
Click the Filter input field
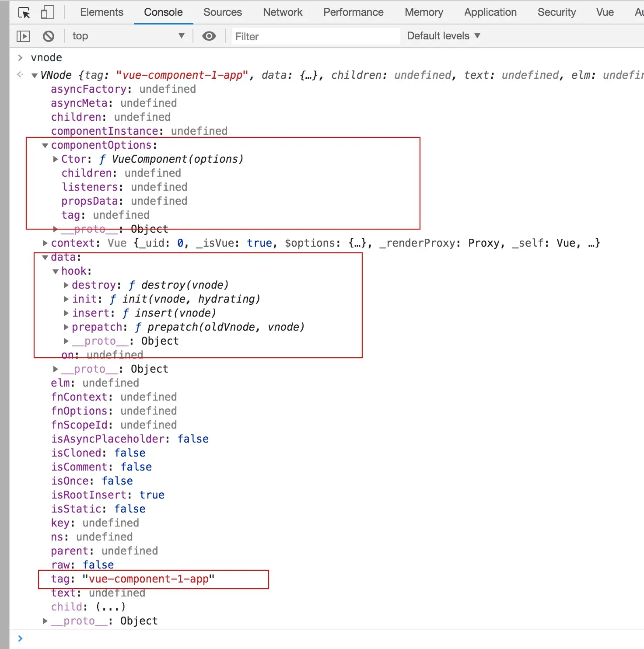click(x=315, y=36)
